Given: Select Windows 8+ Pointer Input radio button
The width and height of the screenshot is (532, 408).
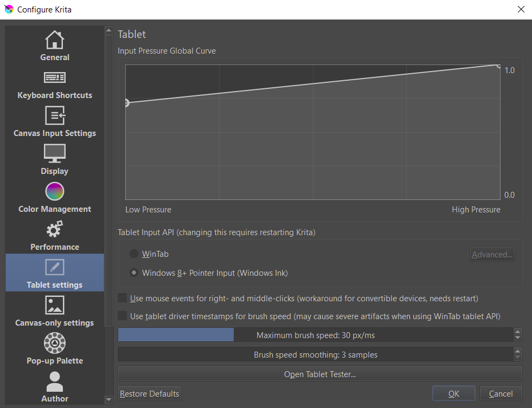Looking at the screenshot, I should point(134,273).
